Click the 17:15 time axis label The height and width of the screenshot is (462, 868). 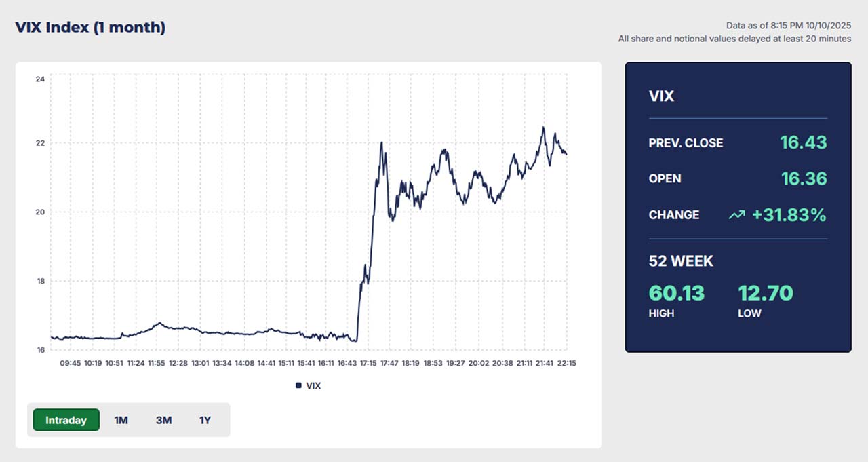pyautogui.click(x=368, y=363)
